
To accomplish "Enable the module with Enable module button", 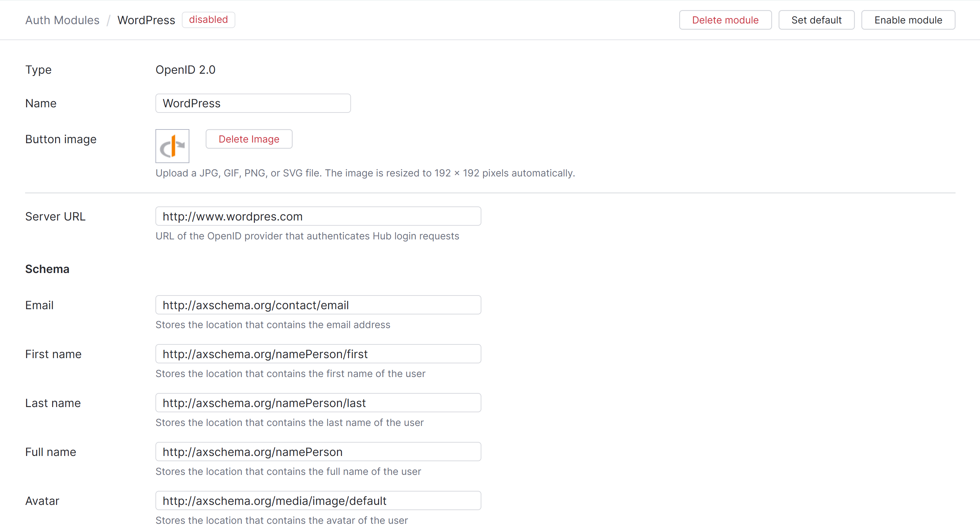I will click(x=908, y=20).
